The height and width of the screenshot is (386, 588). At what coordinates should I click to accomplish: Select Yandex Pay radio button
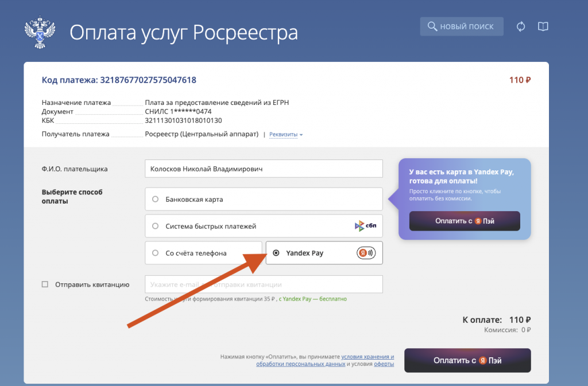[276, 253]
